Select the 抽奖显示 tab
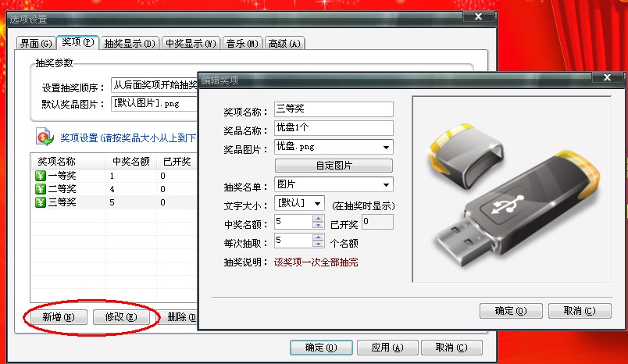The image size is (628, 364). (130, 43)
